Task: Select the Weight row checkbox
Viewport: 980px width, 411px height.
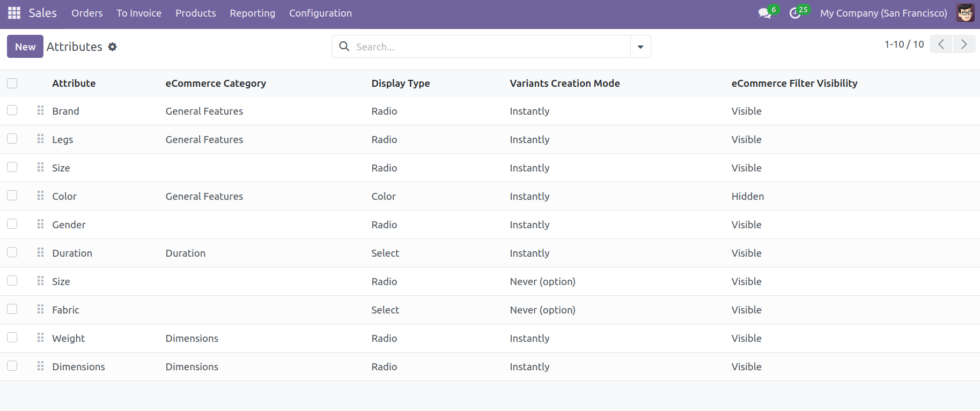Action: (x=12, y=338)
